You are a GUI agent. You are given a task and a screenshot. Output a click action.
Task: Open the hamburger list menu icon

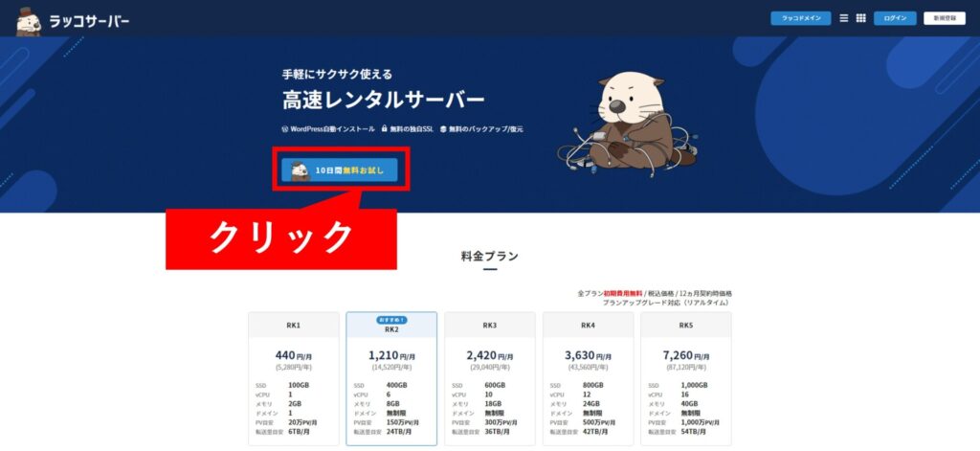pyautogui.click(x=844, y=18)
